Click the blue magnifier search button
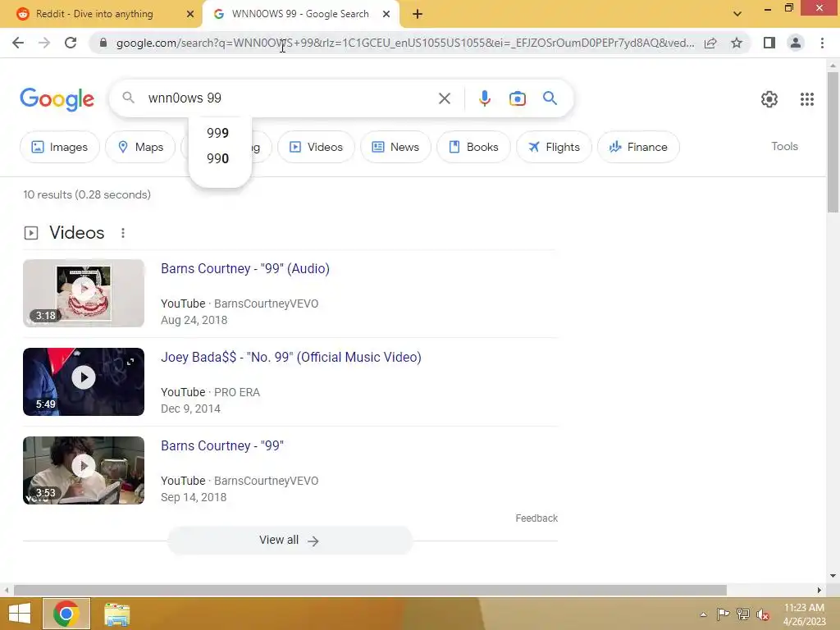This screenshot has width=840, height=630. click(550, 98)
